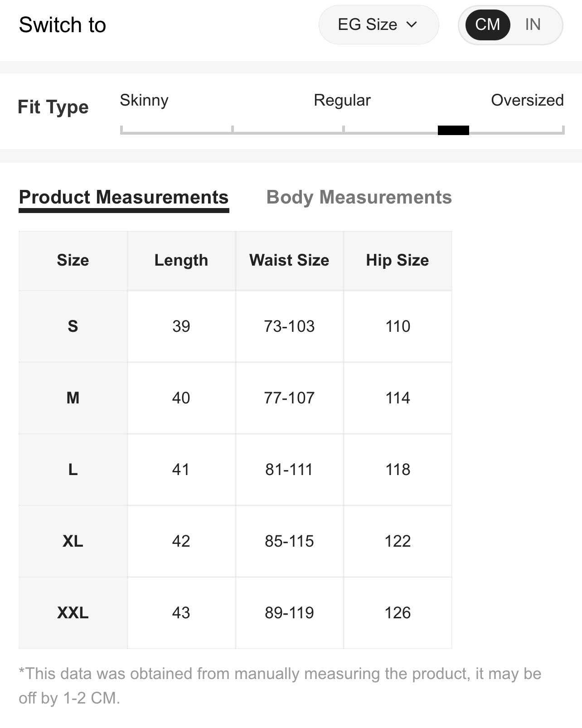
Task: Click the Size column header
Action: click(73, 261)
